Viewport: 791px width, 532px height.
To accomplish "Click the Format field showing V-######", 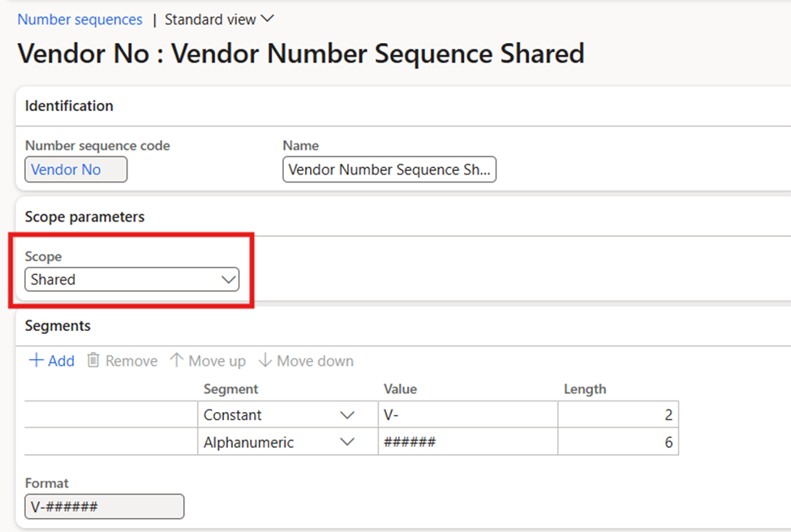I will point(104,507).
